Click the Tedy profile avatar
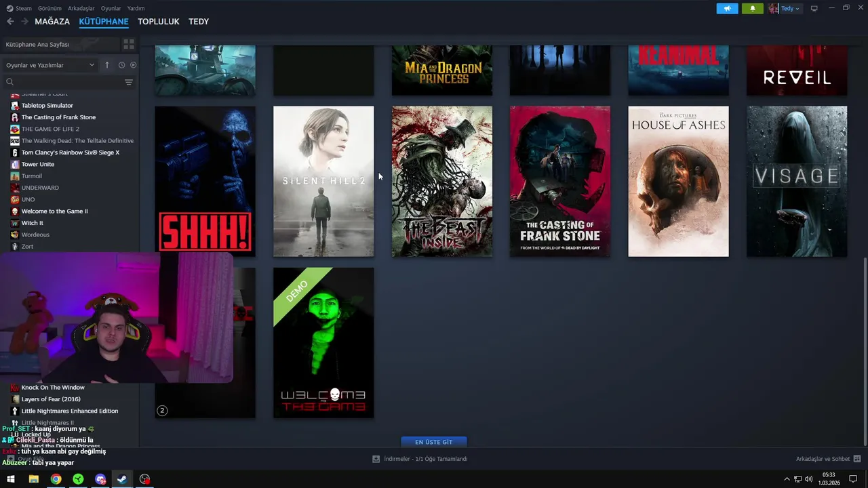868x488 pixels. point(774,9)
